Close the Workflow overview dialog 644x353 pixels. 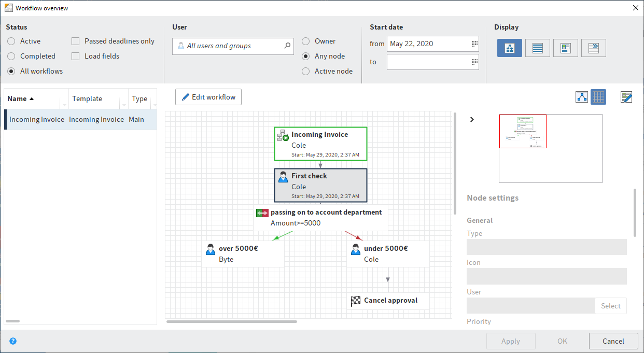tap(636, 8)
